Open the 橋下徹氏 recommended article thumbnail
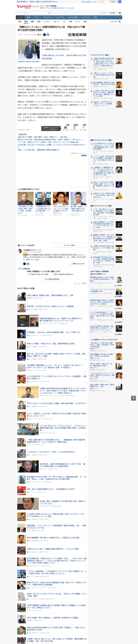The width and height of the screenshot is (138, 644). point(78,198)
